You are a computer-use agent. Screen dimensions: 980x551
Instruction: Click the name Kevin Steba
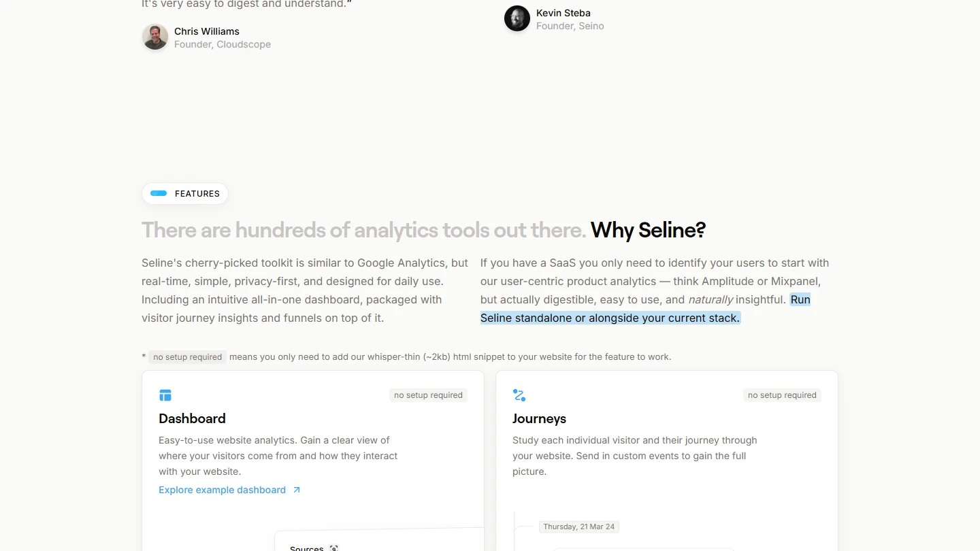(563, 13)
